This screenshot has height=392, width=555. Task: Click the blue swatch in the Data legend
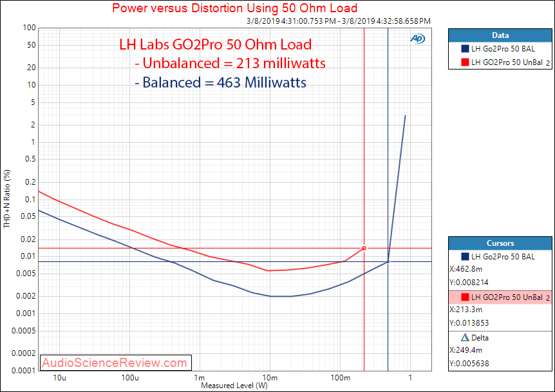(x=465, y=49)
